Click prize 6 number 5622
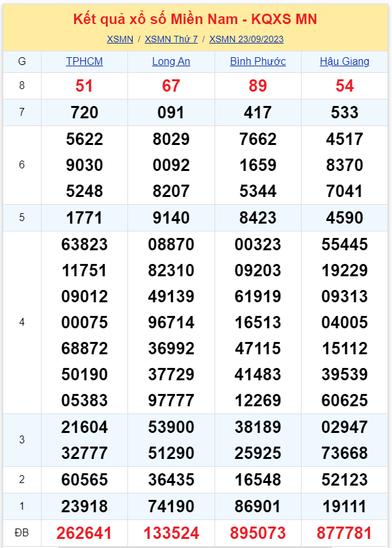Screen dimensions: 392x548 85,139
